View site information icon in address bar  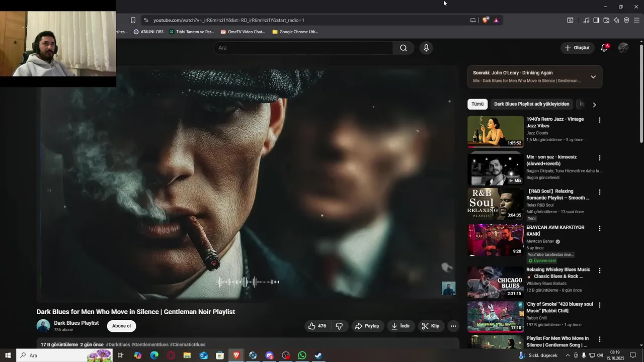[x=146, y=20]
